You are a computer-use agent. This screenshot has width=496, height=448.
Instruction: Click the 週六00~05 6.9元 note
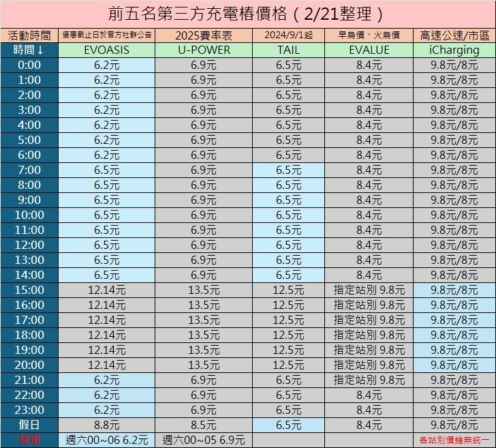point(204,440)
